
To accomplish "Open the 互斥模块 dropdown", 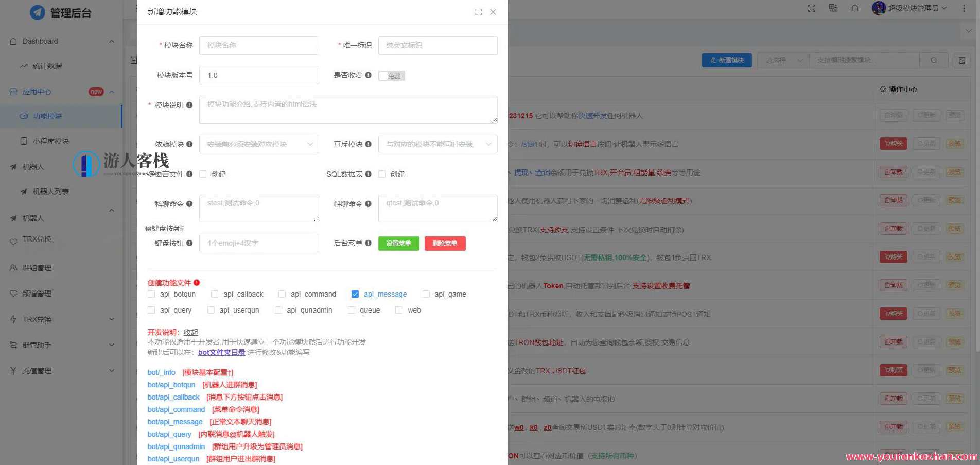I will 437,144.
